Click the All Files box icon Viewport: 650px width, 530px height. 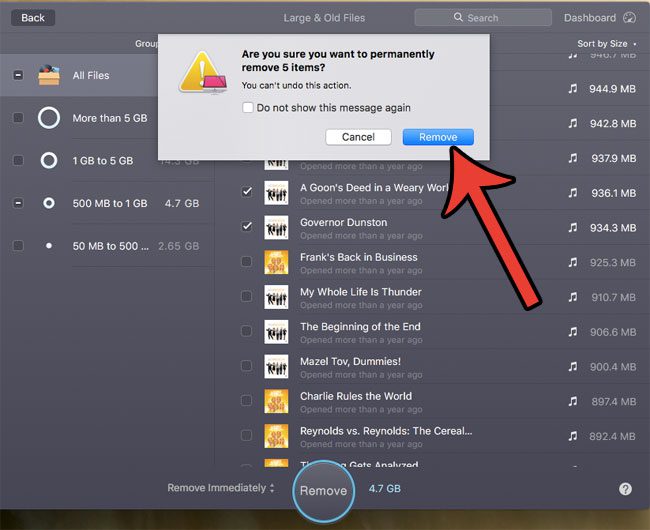coord(49,75)
